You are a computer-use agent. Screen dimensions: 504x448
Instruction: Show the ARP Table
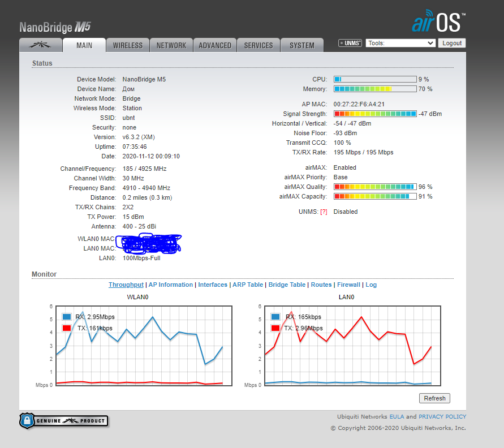(x=248, y=285)
